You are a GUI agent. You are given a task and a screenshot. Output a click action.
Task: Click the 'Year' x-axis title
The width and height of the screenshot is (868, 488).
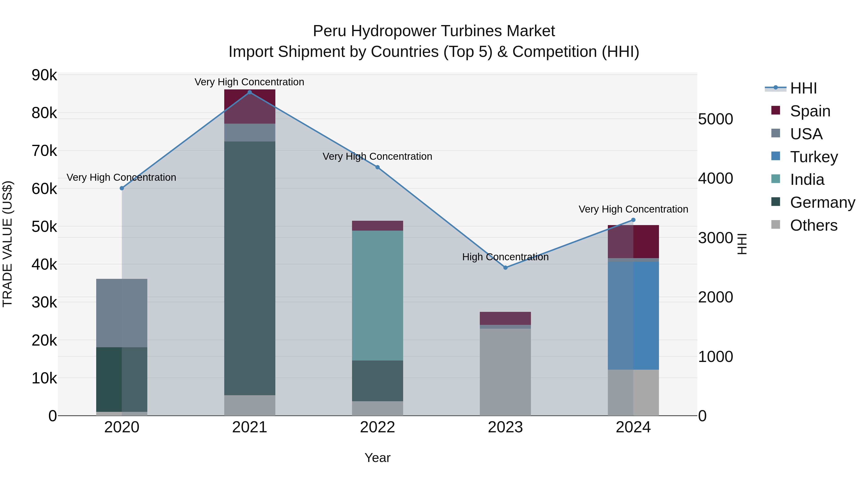coord(377,458)
